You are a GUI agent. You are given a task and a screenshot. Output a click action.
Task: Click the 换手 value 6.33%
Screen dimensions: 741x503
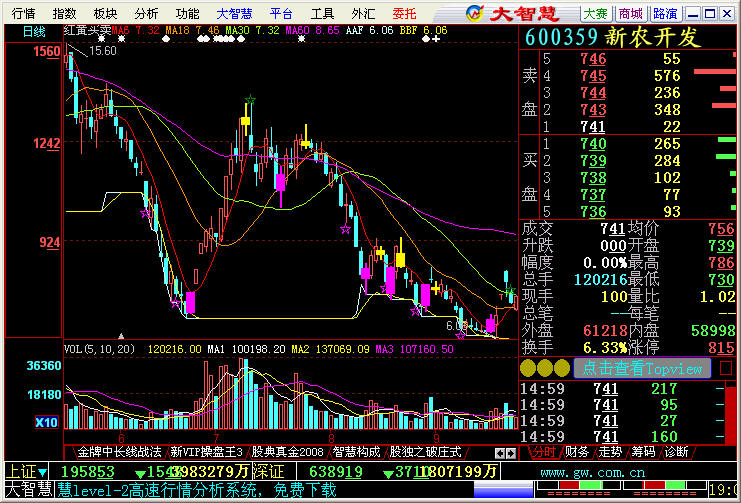[605, 348]
